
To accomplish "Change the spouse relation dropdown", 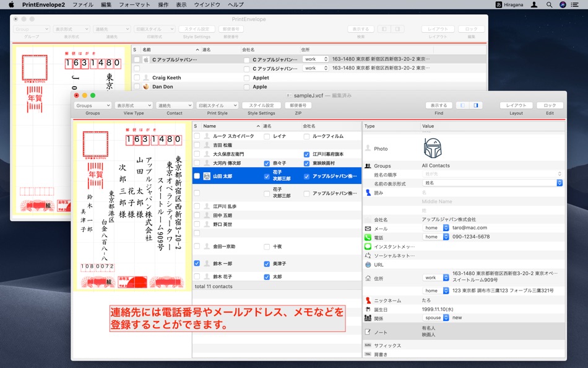I will 436,317.
